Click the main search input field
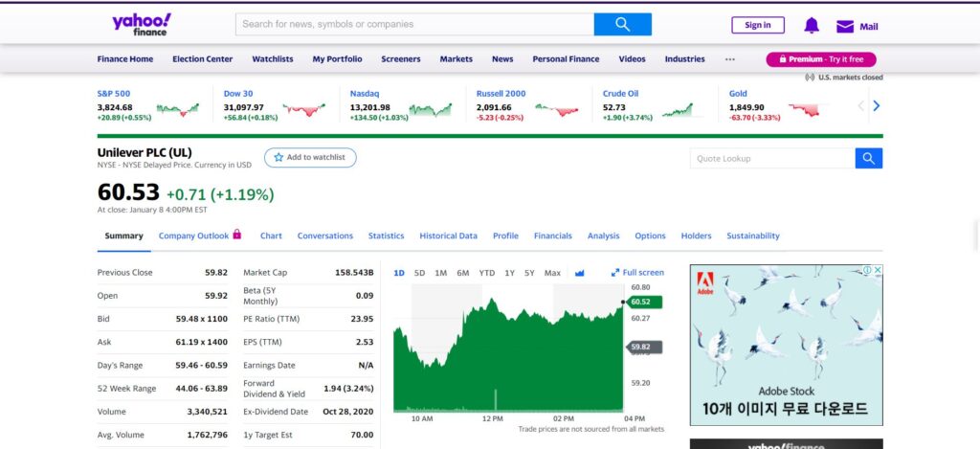 click(x=414, y=25)
